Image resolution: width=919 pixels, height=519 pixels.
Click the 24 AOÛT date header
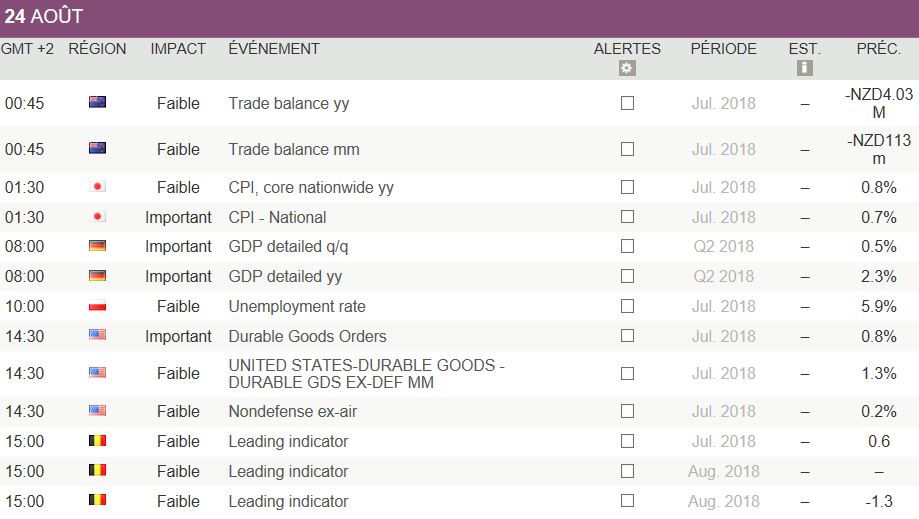coord(44,17)
